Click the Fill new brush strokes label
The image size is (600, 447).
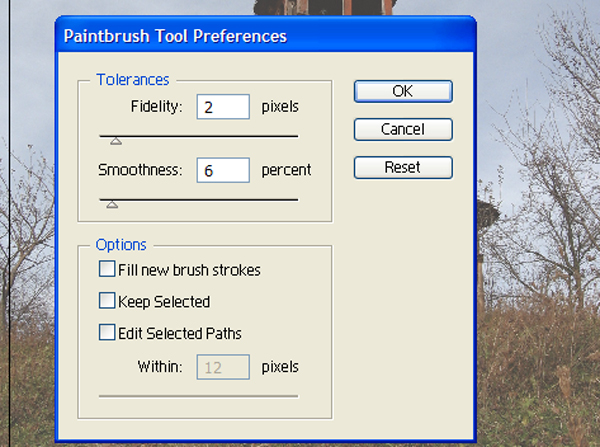[x=189, y=270]
